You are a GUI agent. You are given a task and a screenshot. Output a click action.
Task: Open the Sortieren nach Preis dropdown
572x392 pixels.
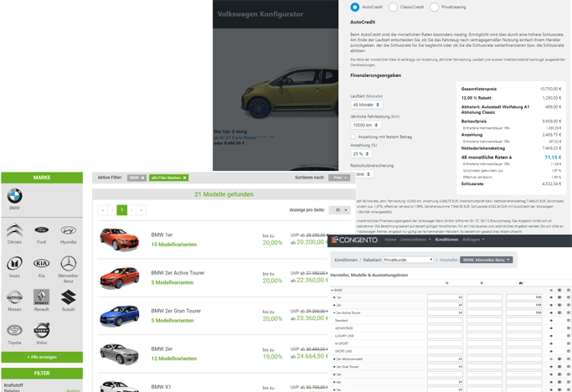[339, 178]
